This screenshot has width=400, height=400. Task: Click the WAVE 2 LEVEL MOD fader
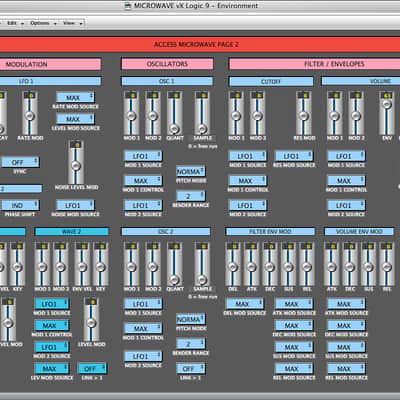91,319
